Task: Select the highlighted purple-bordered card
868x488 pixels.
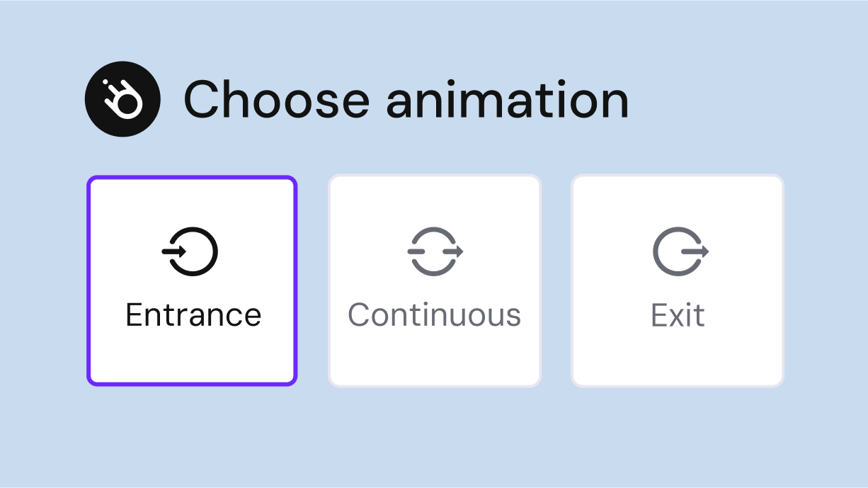Action: (191, 280)
